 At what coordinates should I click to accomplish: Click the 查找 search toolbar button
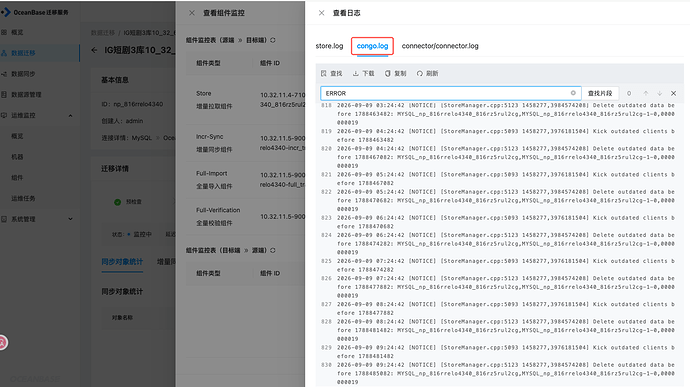tap(331, 74)
